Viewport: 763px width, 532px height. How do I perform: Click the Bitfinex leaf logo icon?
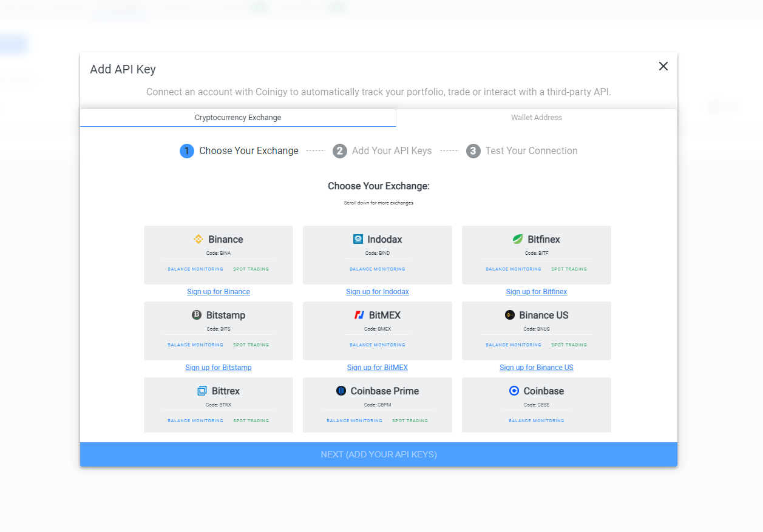pyautogui.click(x=518, y=239)
